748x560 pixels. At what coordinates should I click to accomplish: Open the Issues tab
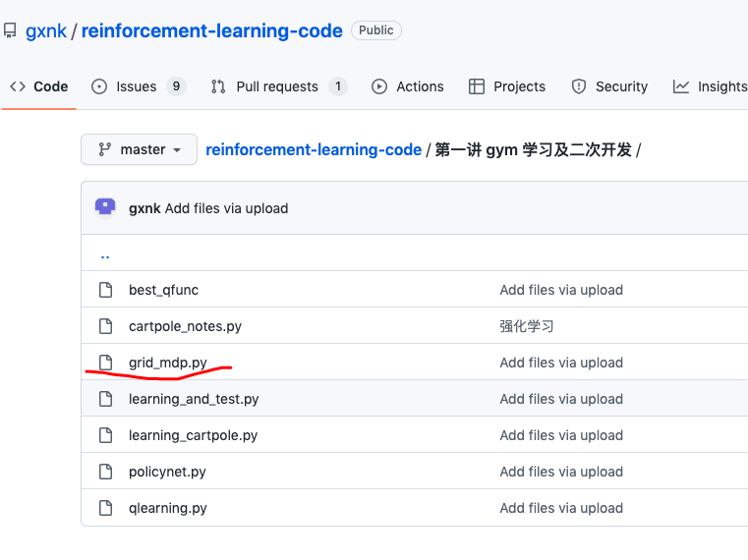coord(139,86)
